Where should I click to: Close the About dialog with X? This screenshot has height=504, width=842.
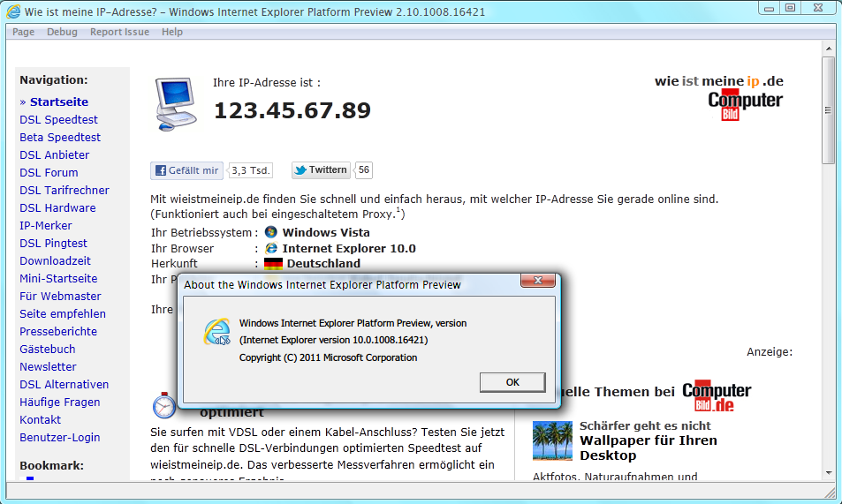(537, 280)
